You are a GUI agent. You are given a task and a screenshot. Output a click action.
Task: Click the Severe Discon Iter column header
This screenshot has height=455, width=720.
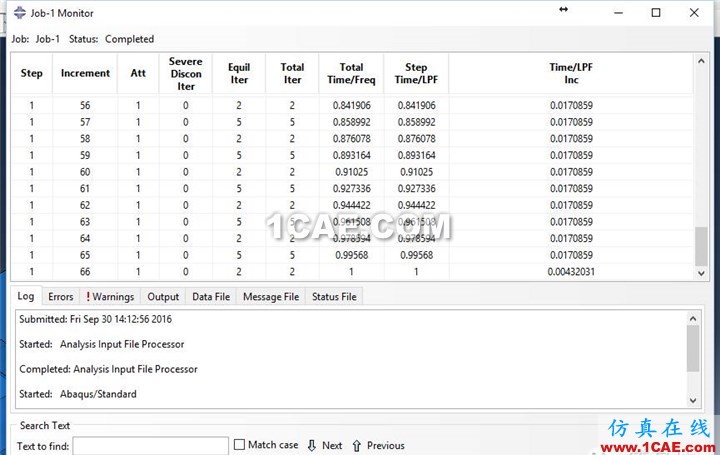(x=186, y=73)
